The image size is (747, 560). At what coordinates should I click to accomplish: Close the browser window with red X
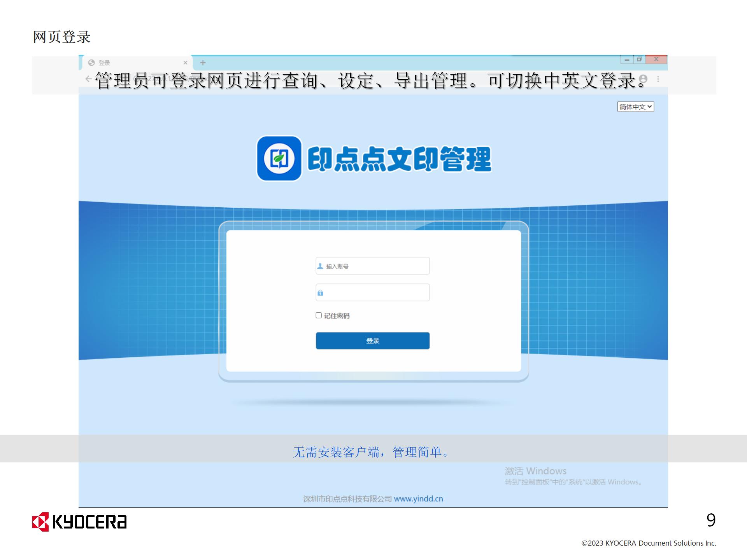tap(656, 59)
